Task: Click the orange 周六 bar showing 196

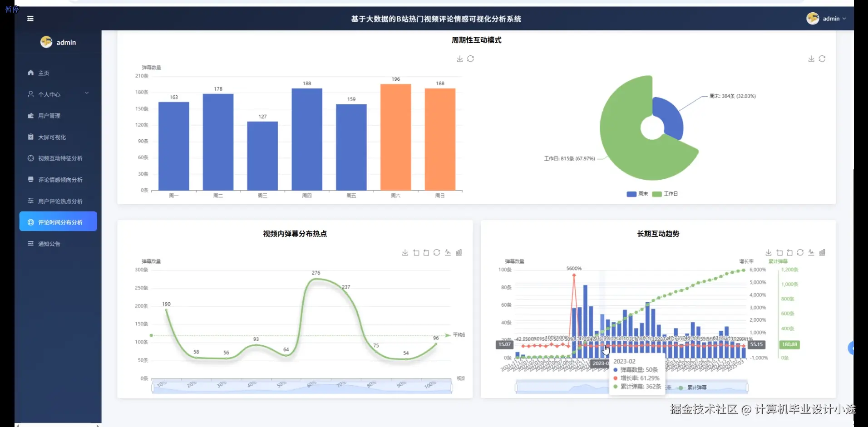Action: pos(396,137)
